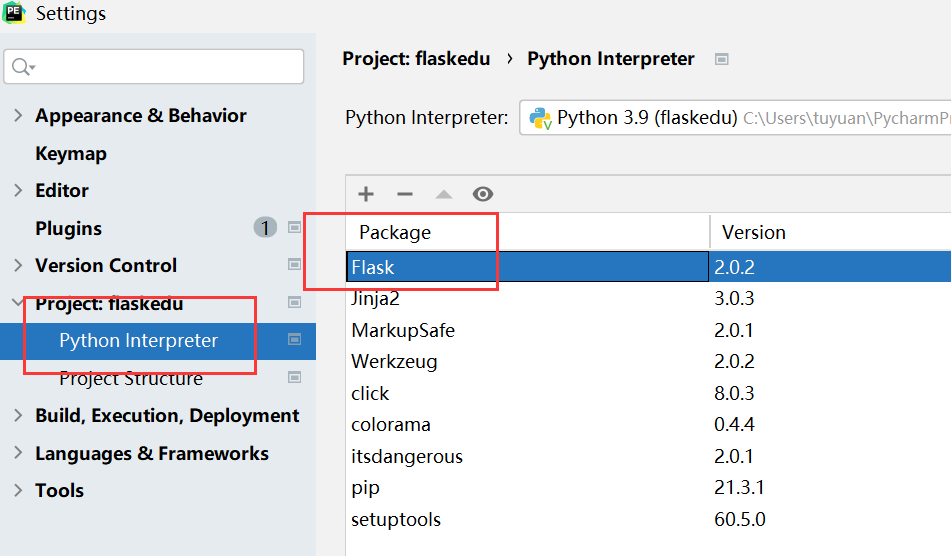Click the upgrade package arrow icon
This screenshot has width=951, height=556.
(x=443, y=194)
